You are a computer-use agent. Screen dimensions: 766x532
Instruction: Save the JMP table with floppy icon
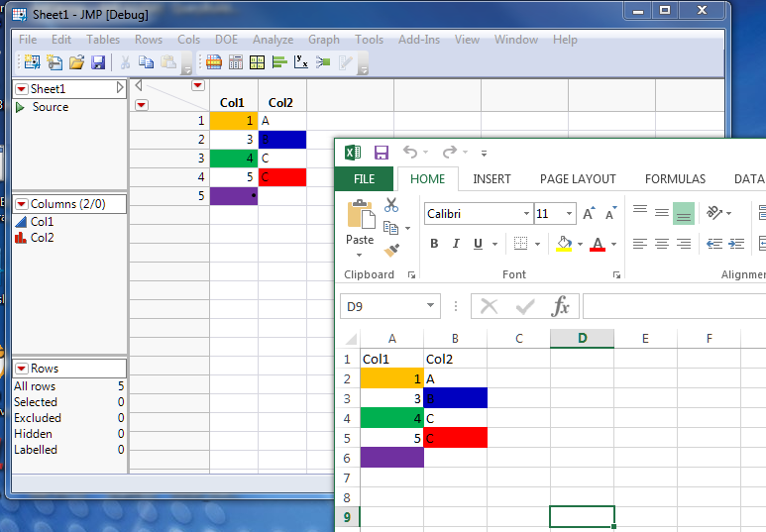click(98, 62)
